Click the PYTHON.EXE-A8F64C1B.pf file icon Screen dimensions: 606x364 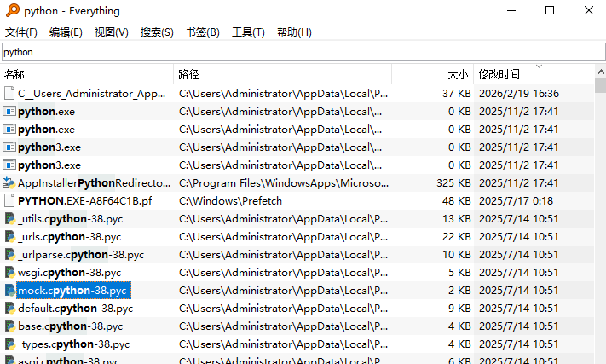coord(9,201)
